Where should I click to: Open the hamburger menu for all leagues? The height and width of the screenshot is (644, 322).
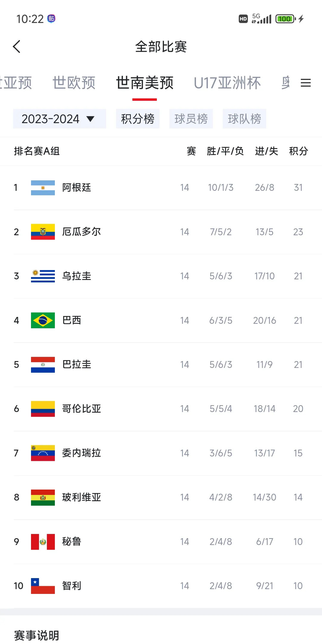pyautogui.click(x=306, y=83)
